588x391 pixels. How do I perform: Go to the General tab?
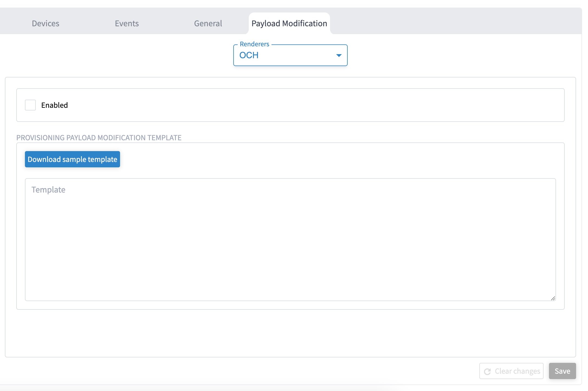tap(208, 24)
